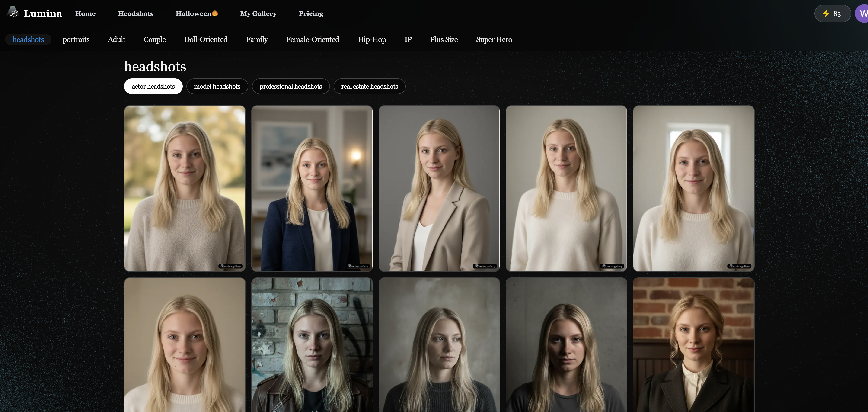
Task: Go to My Gallery
Action: pyautogui.click(x=258, y=13)
